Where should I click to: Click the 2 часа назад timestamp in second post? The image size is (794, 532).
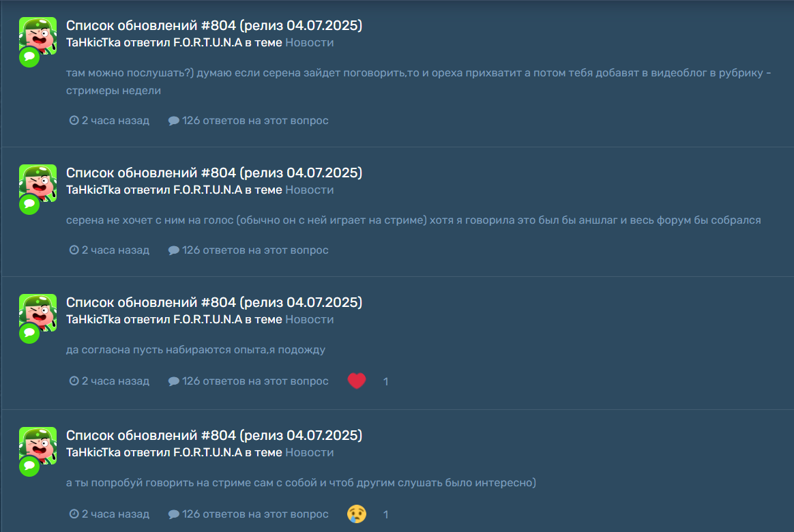coord(115,250)
